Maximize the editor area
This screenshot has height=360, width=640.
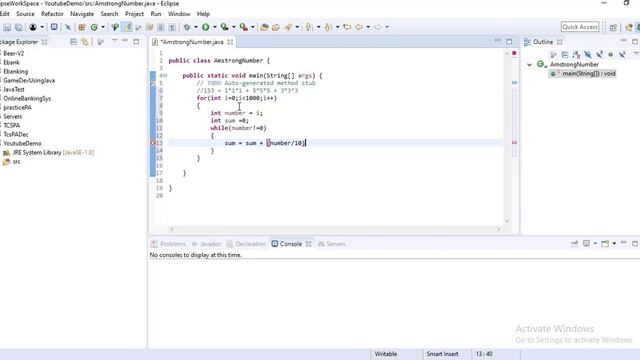(509, 42)
